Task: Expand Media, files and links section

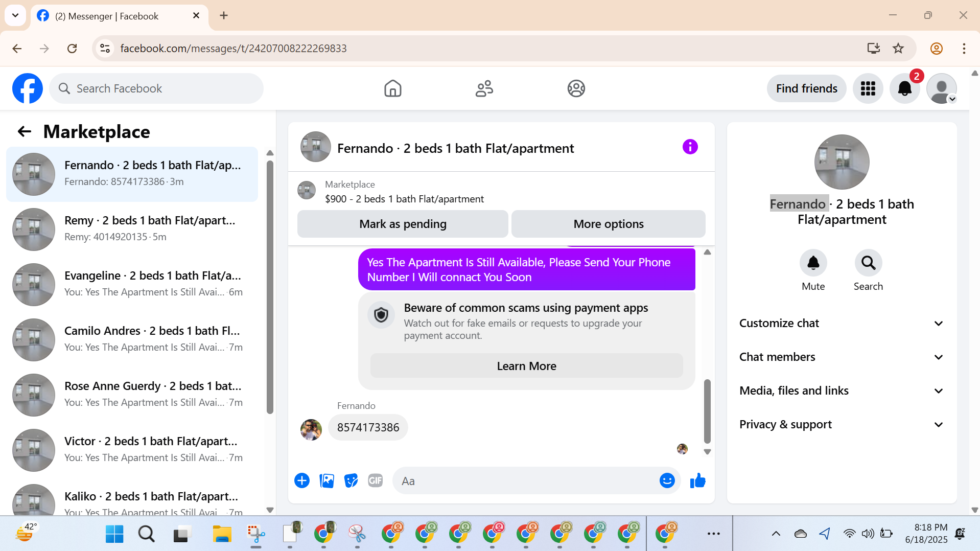Action: coord(842,391)
